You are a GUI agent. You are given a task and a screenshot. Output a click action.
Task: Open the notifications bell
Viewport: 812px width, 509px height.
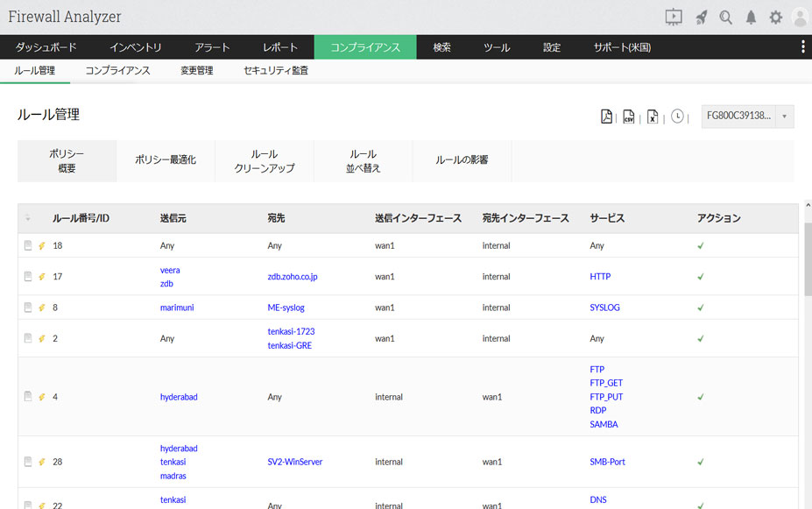751,17
